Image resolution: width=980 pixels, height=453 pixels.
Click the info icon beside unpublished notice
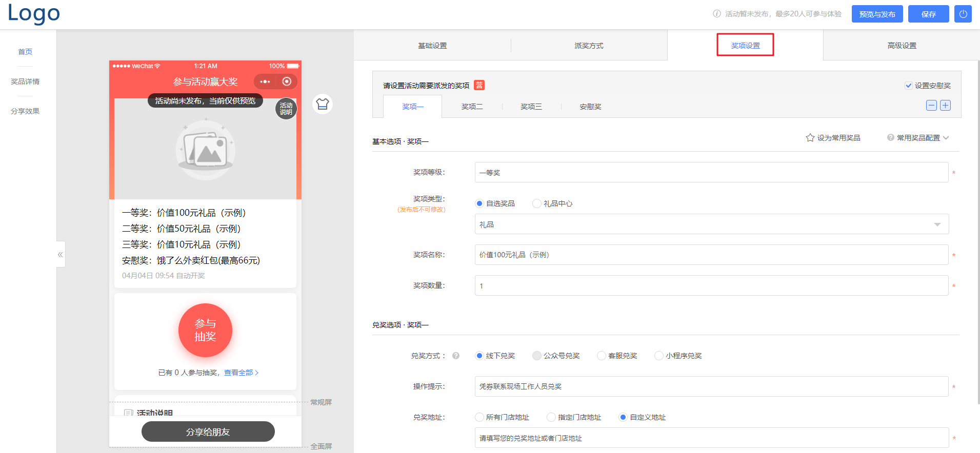(717, 14)
